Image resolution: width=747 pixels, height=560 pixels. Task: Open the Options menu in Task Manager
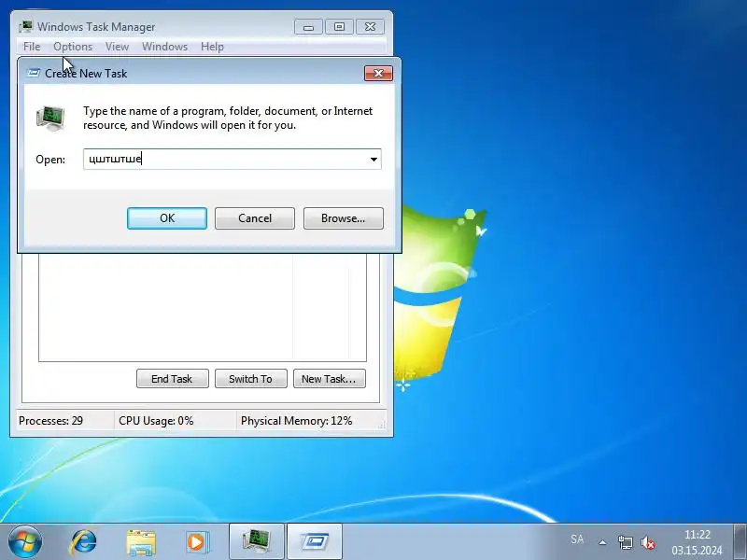click(x=73, y=47)
